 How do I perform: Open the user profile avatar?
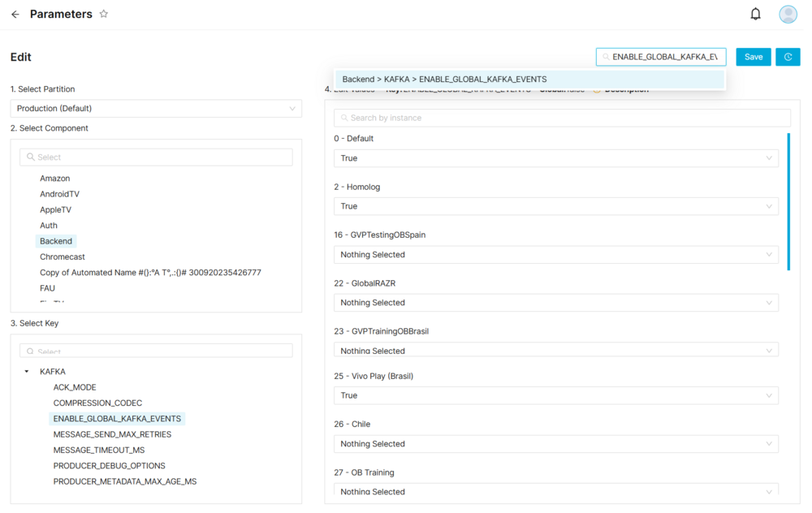pyautogui.click(x=788, y=14)
